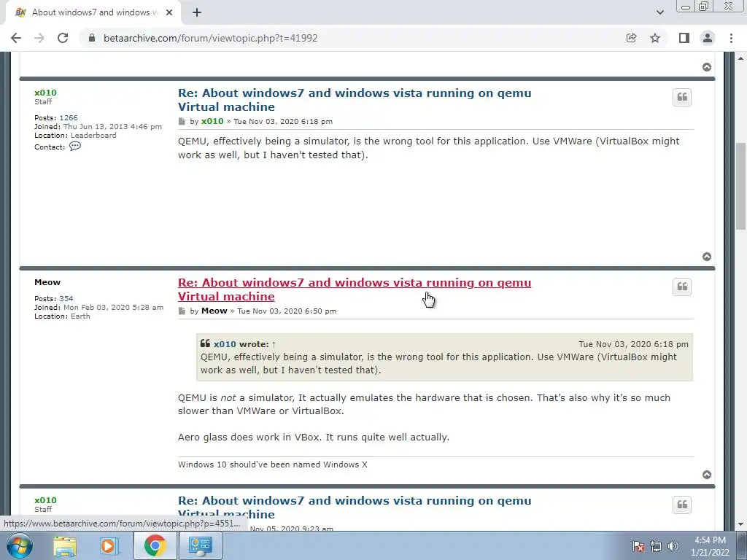Click the 'Tue Nov 03, 2020 6:50 pm' timestamp
Screen dimensions: 747x560
(x=287, y=311)
